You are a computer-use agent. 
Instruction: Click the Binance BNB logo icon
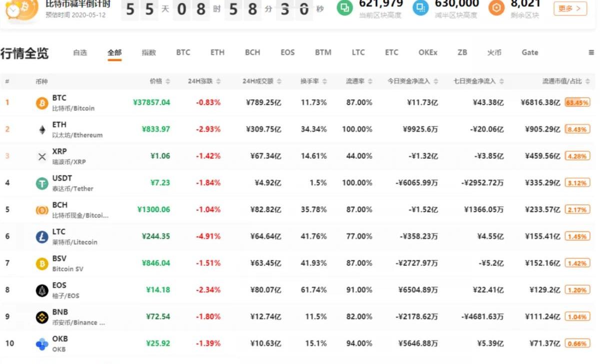pyautogui.click(x=42, y=317)
